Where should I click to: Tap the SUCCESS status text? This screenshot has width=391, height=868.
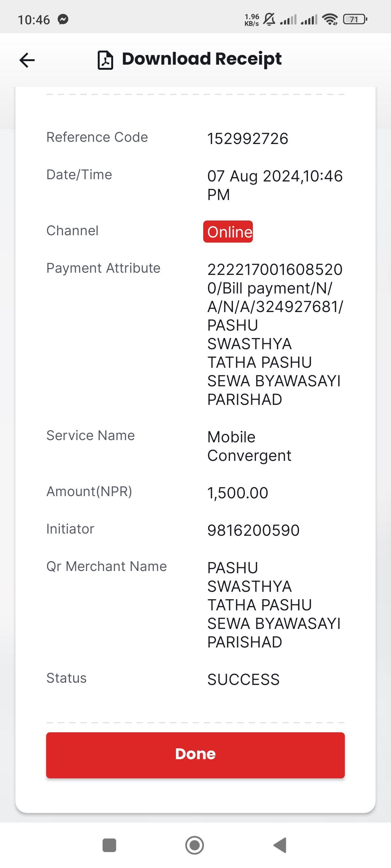pyautogui.click(x=244, y=679)
